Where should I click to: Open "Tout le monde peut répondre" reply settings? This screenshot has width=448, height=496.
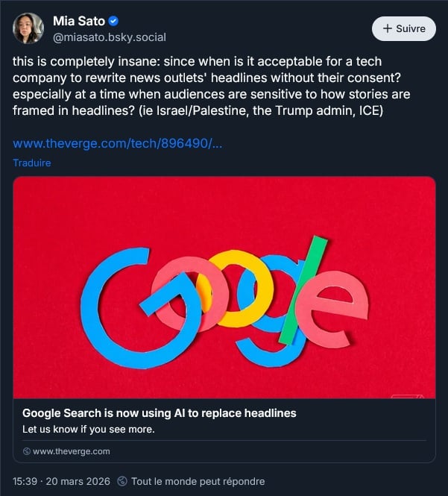tap(197, 481)
